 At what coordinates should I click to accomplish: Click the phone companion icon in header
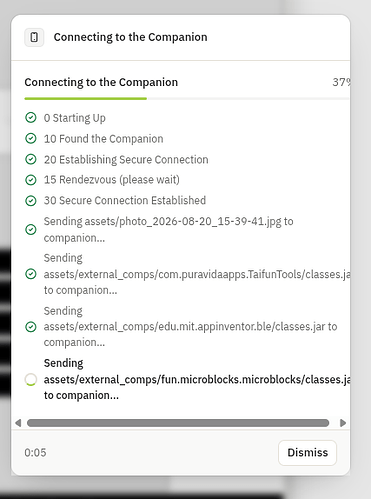coord(34,37)
